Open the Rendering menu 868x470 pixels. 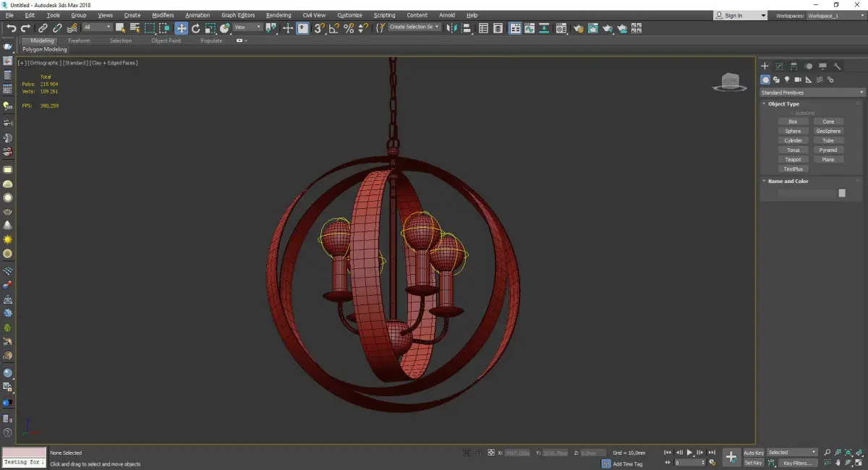pyautogui.click(x=278, y=15)
